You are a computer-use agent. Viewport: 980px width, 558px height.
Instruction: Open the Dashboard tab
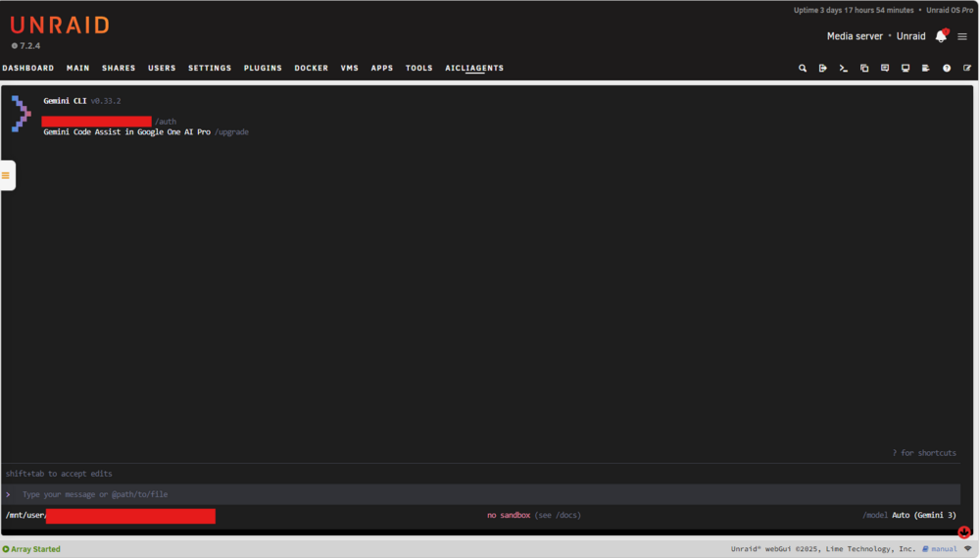(28, 69)
